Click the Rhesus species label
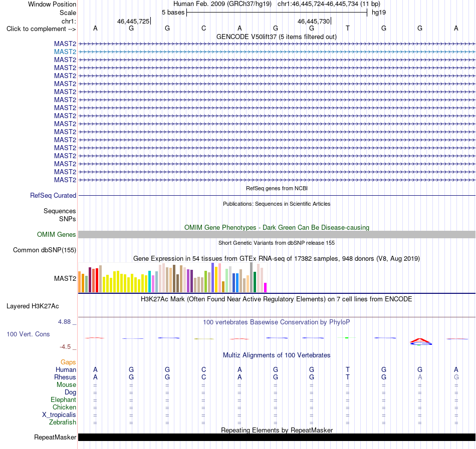 tap(65, 377)
